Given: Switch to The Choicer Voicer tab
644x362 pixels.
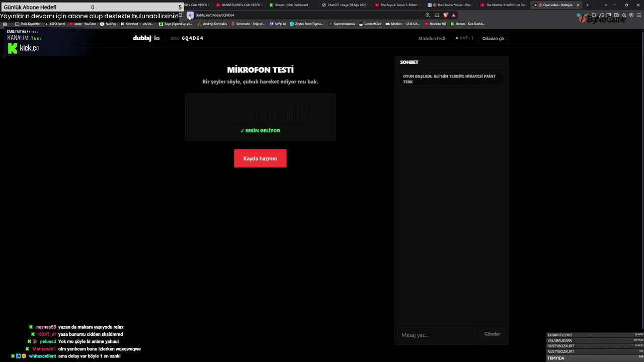Looking at the screenshot, I should point(450,5).
